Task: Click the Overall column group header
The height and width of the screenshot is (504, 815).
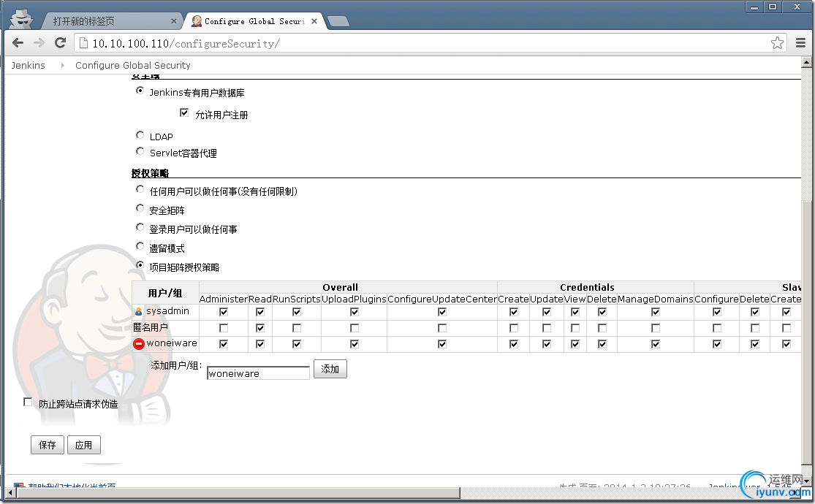Action: point(340,287)
